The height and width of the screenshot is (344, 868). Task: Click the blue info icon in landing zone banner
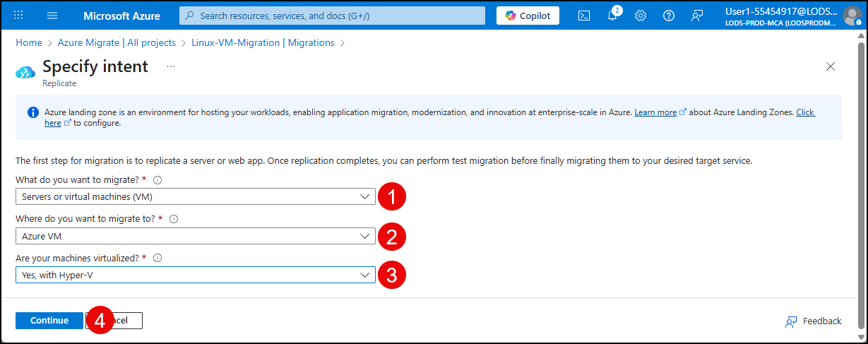click(x=32, y=112)
